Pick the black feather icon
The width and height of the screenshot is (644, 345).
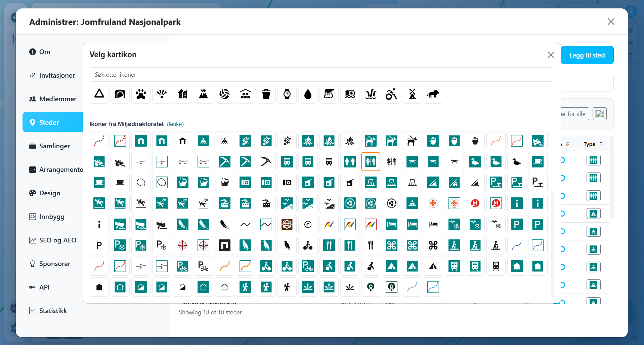tap(224, 224)
